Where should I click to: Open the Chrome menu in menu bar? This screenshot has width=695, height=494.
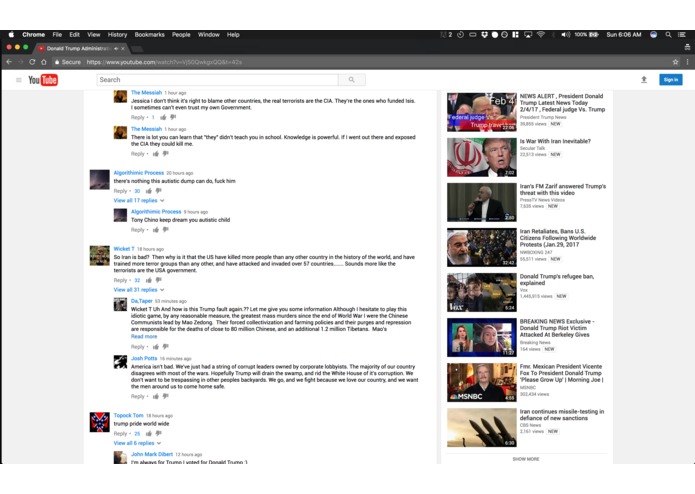coord(34,35)
